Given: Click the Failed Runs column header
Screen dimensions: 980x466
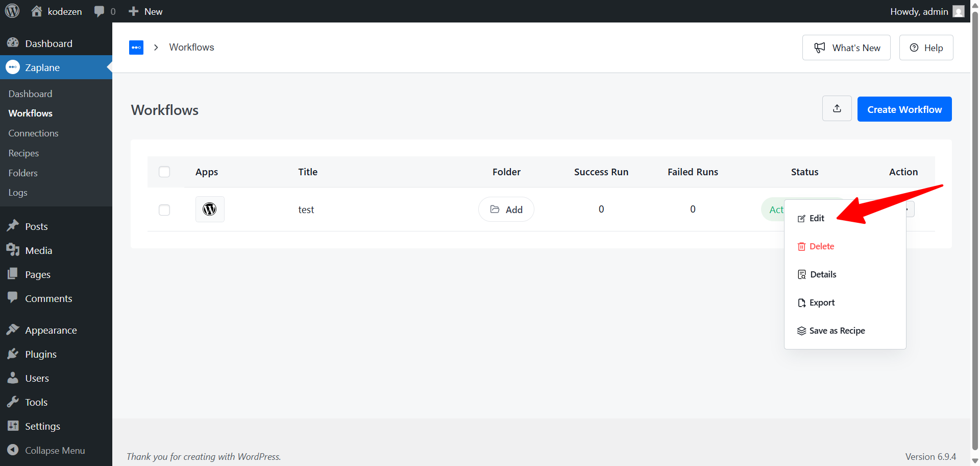Looking at the screenshot, I should tap(693, 172).
